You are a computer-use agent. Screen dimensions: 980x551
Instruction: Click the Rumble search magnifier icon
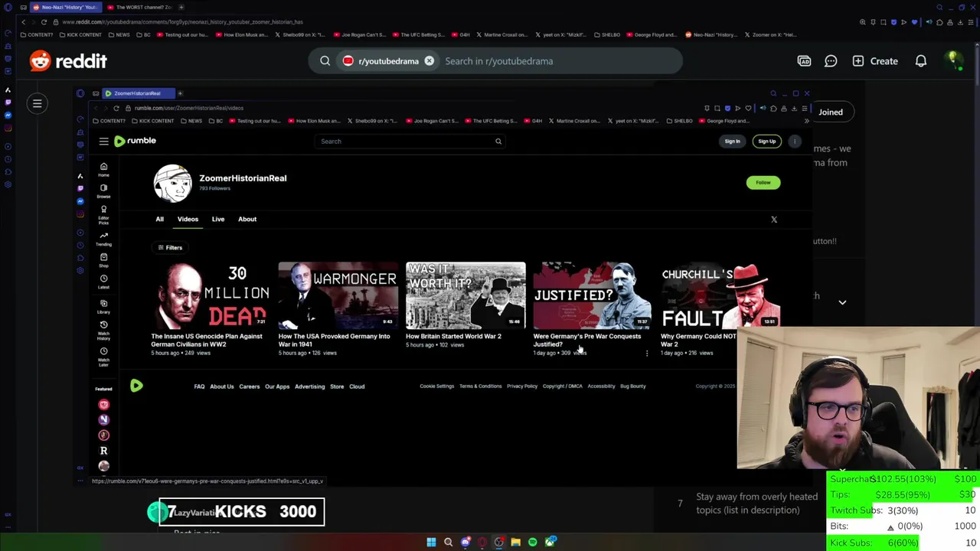coord(498,141)
